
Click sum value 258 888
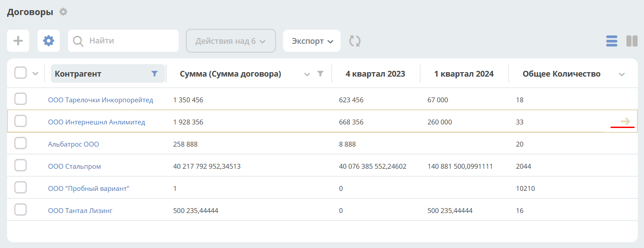coord(185,144)
